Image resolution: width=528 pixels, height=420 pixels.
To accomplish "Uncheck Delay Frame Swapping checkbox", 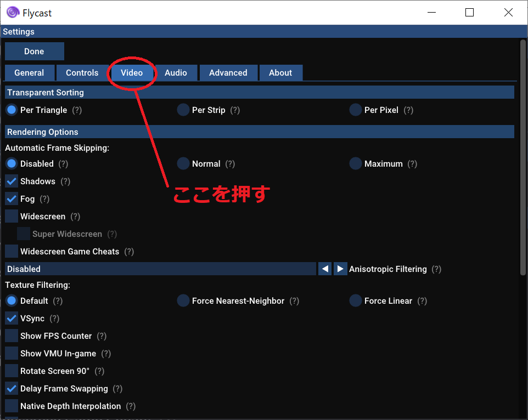I will coord(12,388).
